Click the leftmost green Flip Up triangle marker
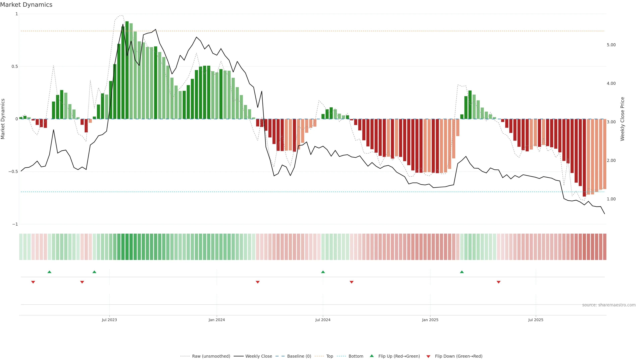Viewport: 644px width, 362px height. pyautogui.click(x=49, y=272)
